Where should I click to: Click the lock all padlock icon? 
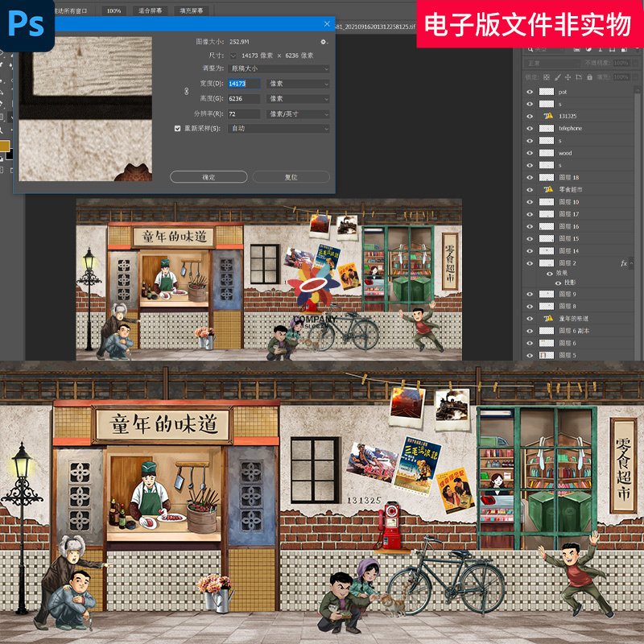tap(589, 77)
